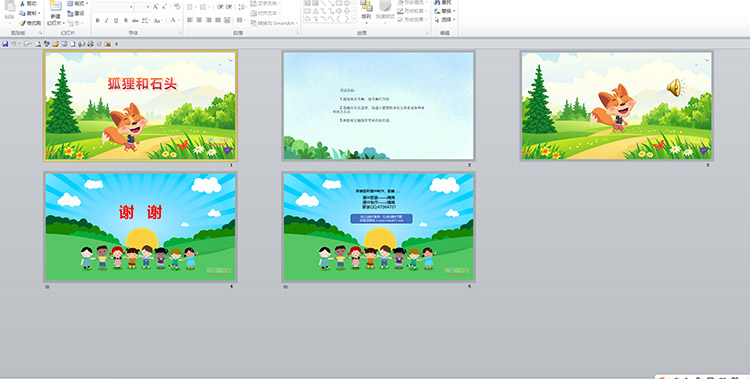Click Redo in the quick access toolbar
Image resolution: width=750 pixels, height=379 pixels.
[x=26, y=44]
